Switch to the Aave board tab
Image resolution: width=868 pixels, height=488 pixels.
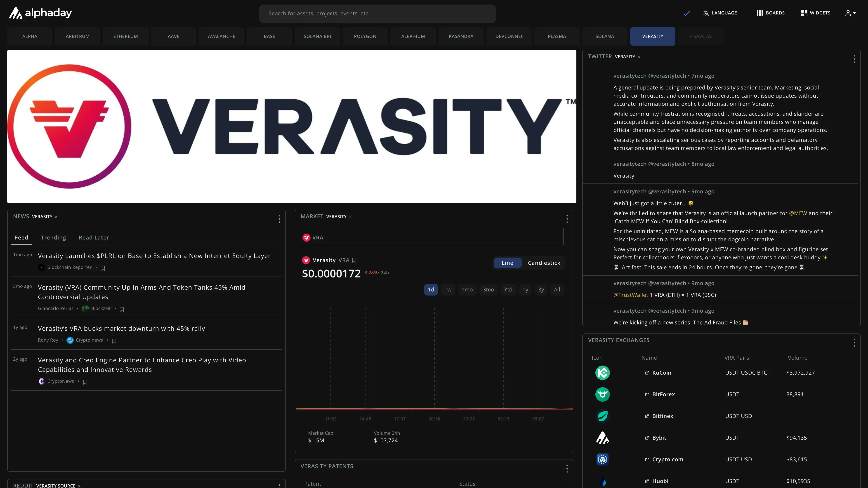174,36
